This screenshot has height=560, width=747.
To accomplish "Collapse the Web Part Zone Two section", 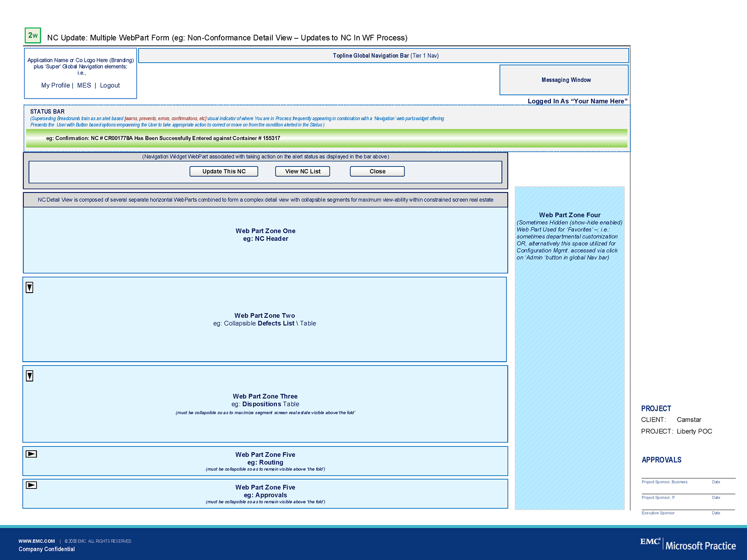I will pyautogui.click(x=30, y=287).
